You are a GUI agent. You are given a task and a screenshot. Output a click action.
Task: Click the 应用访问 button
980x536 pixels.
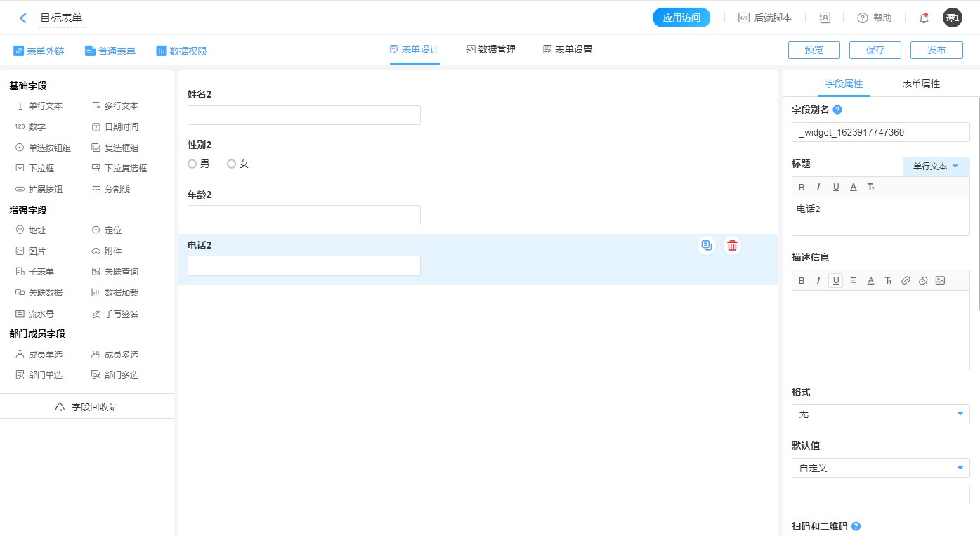(681, 18)
